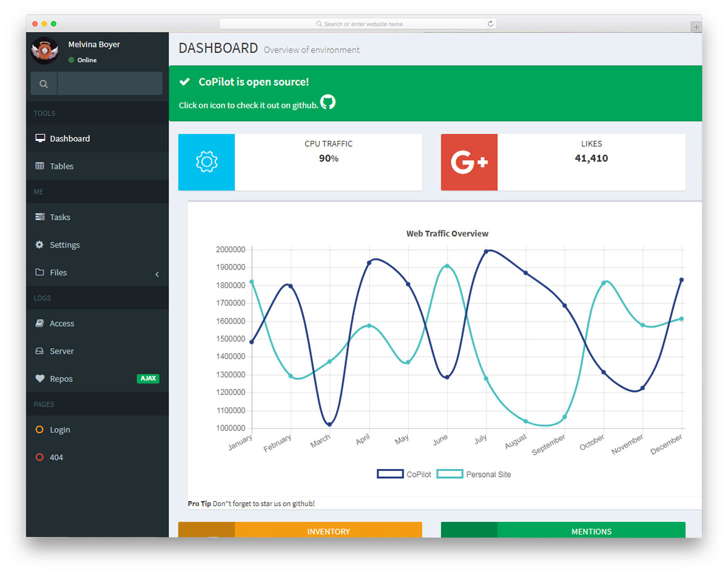Click the CPU Traffic 90% value
Screen dimensions: 728x574
[x=328, y=158]
